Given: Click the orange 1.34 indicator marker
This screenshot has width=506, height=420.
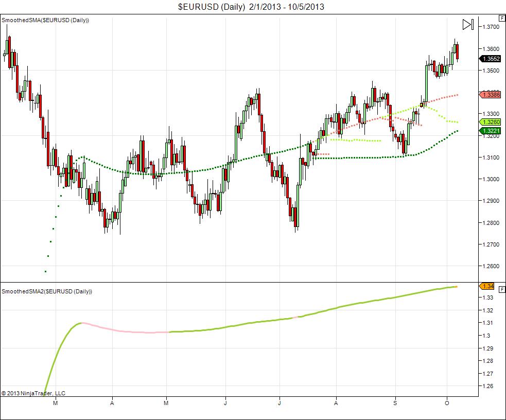Looking at the screenshot, I should tap(487, 286).
